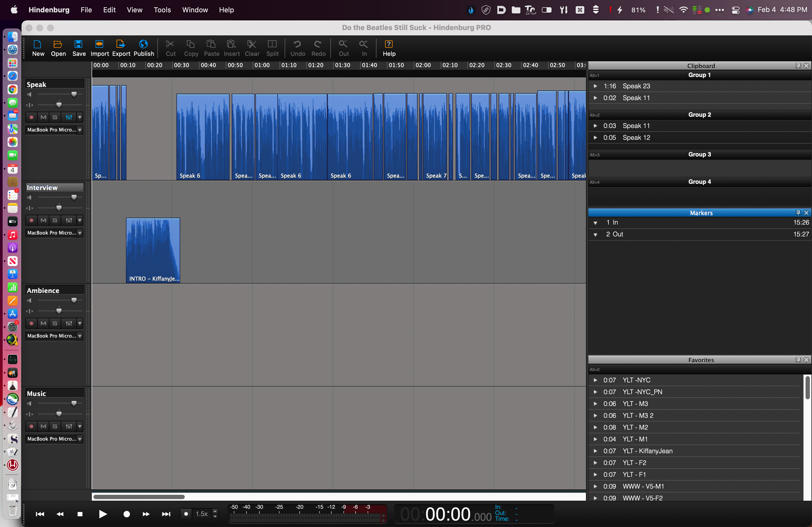Start playback with Play button

click(x=103, y=514)
